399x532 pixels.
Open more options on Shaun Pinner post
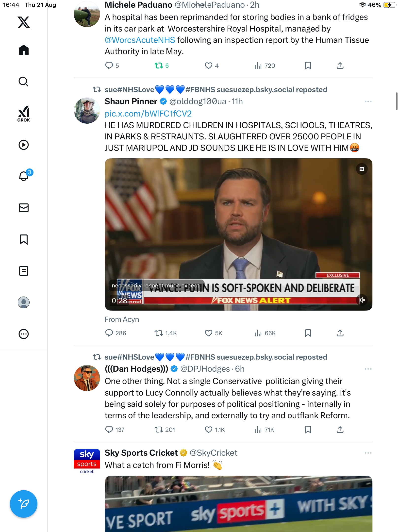[x=368, y=101]
